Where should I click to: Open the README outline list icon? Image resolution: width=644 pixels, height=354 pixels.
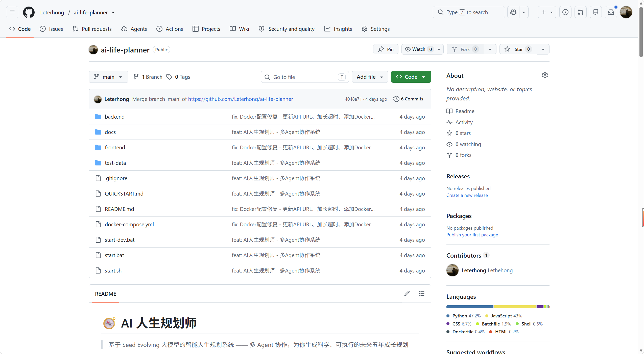point(421,293)
